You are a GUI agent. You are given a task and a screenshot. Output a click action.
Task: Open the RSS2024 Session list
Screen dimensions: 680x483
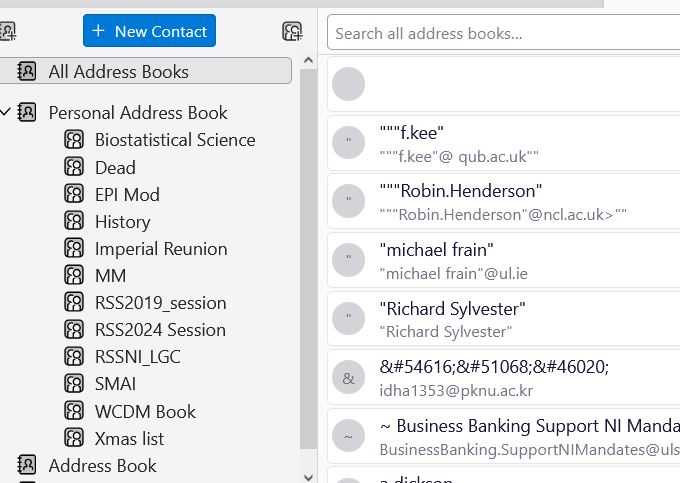(160, 330)
